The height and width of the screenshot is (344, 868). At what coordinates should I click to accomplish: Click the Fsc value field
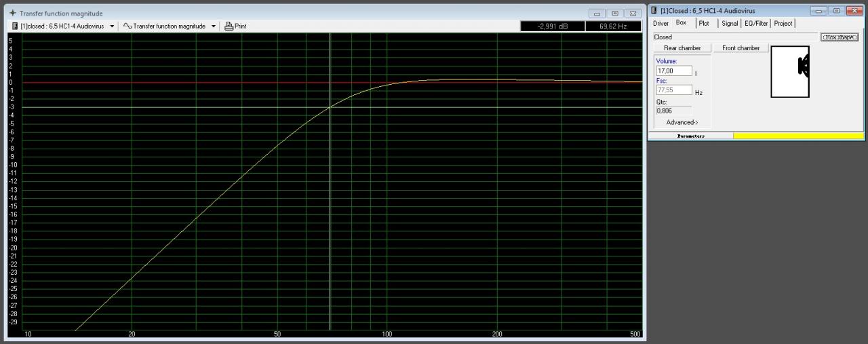click(674, 90)
